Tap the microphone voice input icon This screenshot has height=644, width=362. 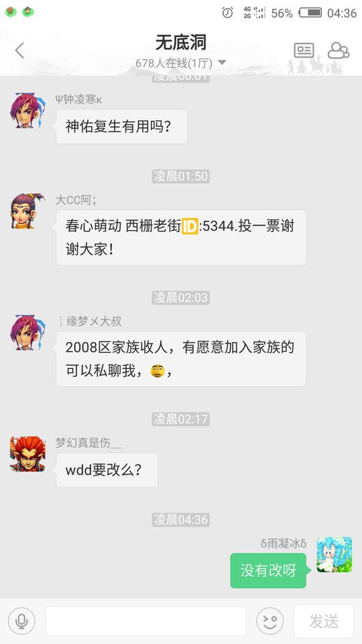(x=21, y=621)
